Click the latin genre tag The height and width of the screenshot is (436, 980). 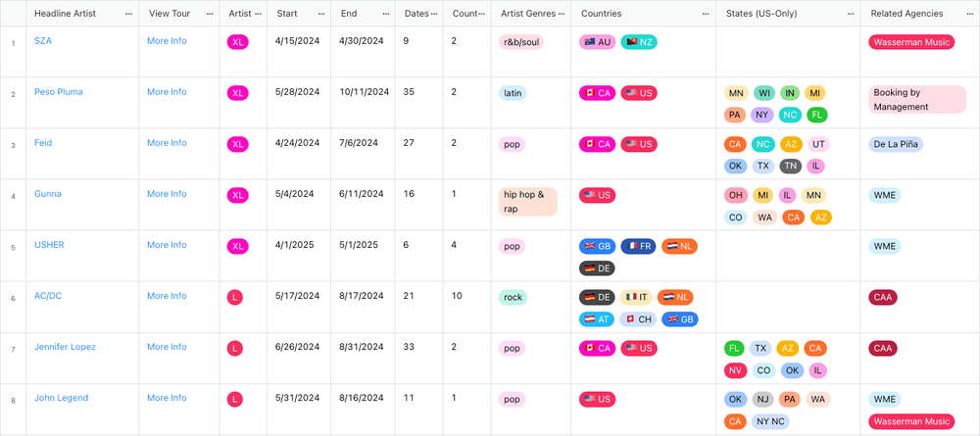tap(513, 93)
